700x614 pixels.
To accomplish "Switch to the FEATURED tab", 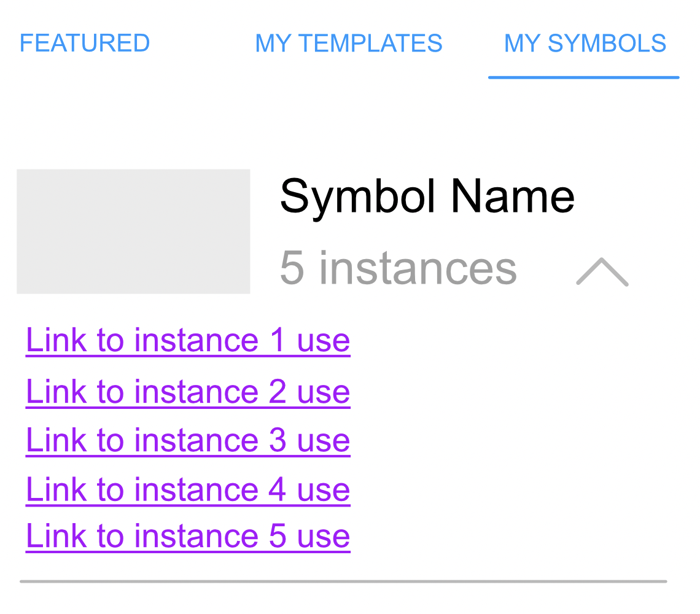I will tap(85, 43).
